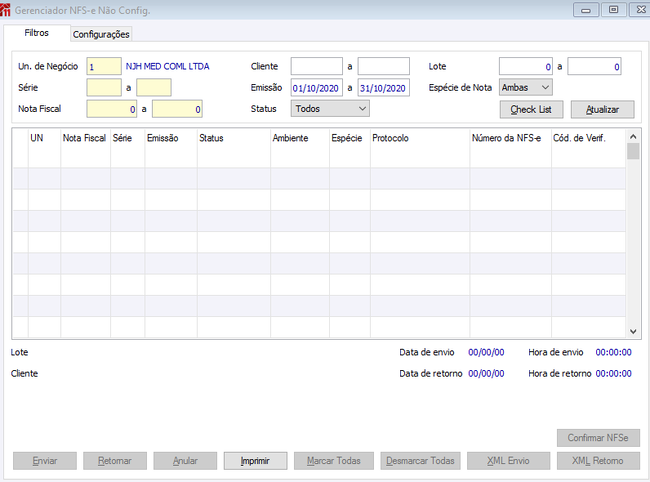Click the Hora de retorno value
The width and height of the screenshot is (650, 482).
pyautogui.click(x=614, y=373)
